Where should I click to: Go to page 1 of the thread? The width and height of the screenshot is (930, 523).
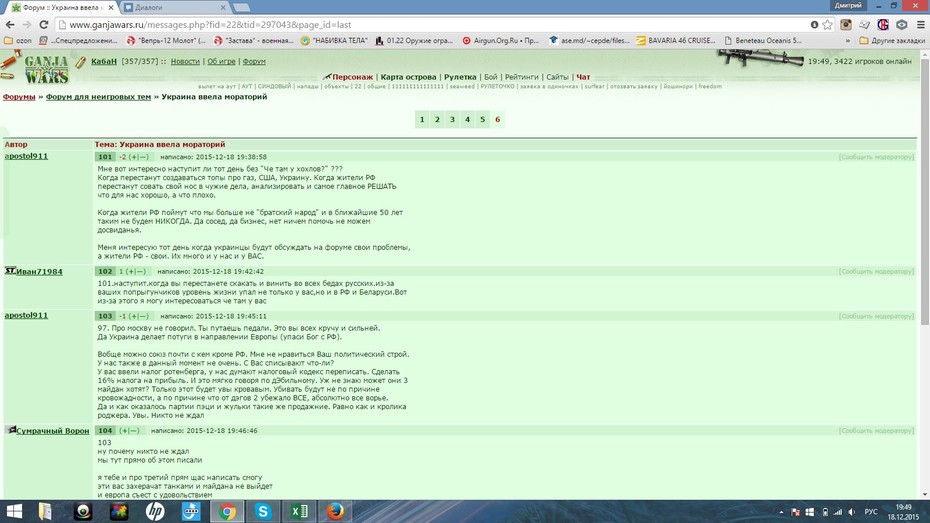[422, 119]
